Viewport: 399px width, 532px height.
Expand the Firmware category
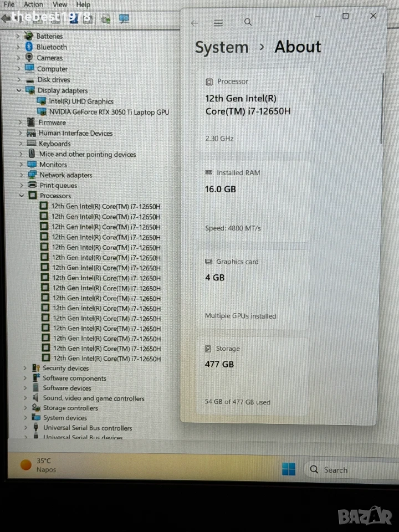20,122
